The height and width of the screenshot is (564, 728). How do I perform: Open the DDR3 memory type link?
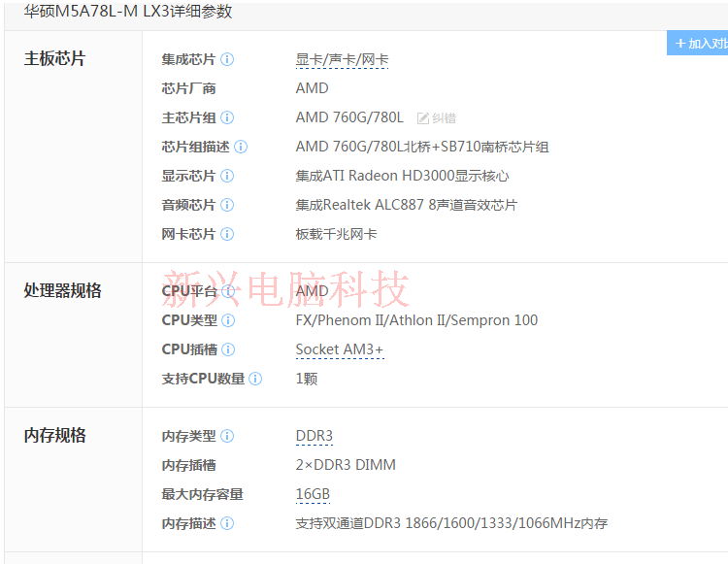tap(314, 436)
